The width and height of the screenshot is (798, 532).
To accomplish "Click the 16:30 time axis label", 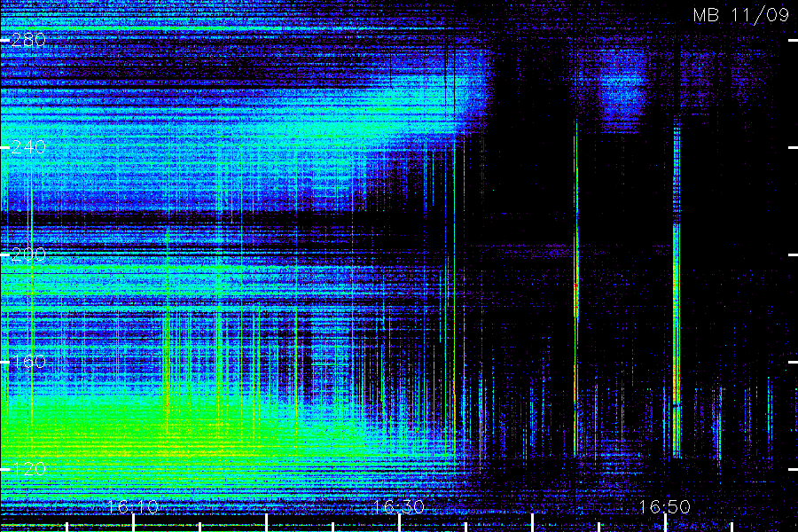I will 399,506.
